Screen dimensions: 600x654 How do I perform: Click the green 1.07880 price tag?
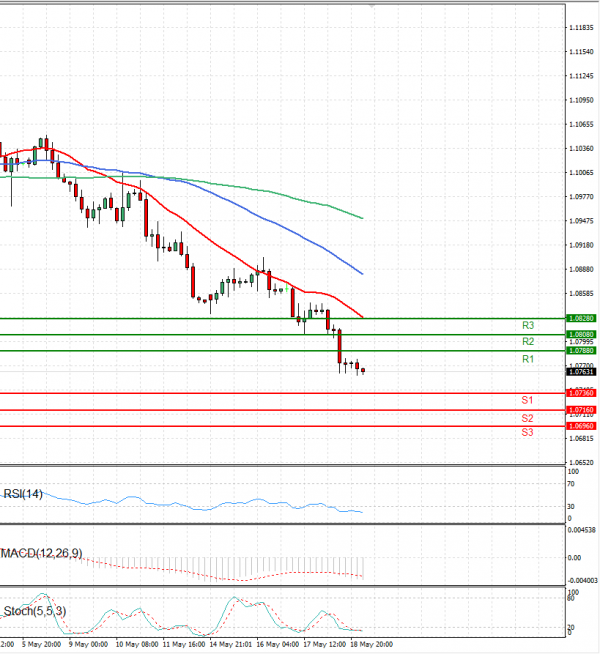click(581, 351)
